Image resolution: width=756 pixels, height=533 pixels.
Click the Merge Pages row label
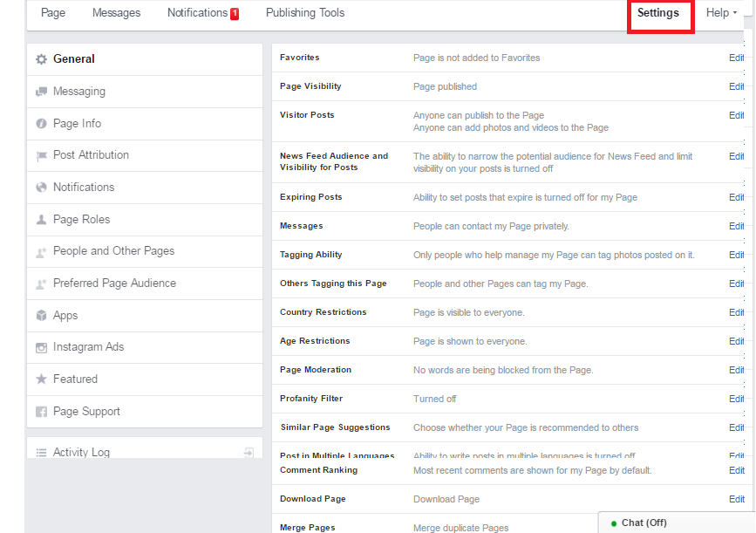[x=308, y=528]
